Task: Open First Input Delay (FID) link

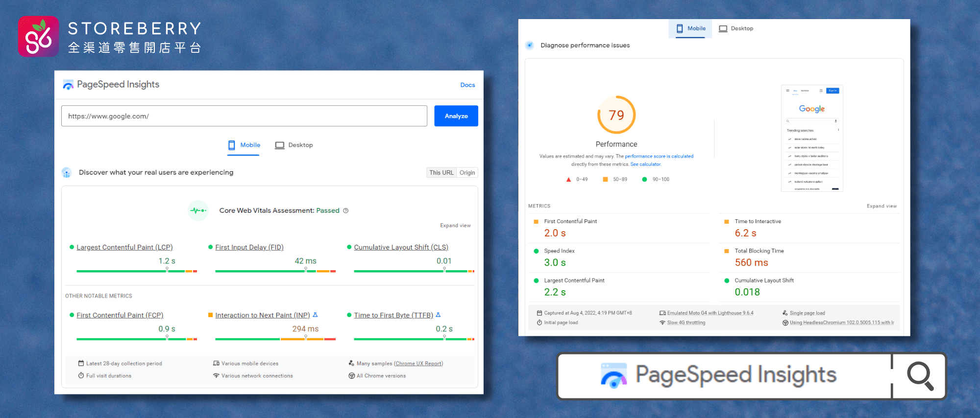Action: tap(249, 248)
